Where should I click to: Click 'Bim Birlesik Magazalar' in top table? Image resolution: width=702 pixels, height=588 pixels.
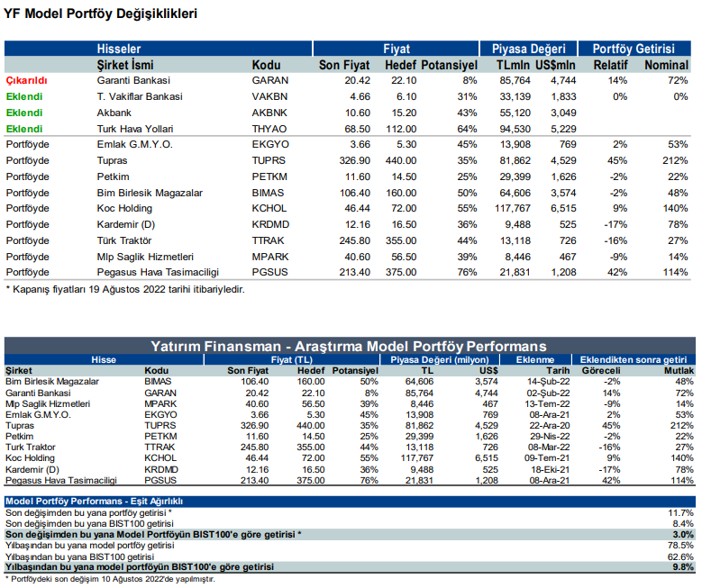(x=150, y=193)
